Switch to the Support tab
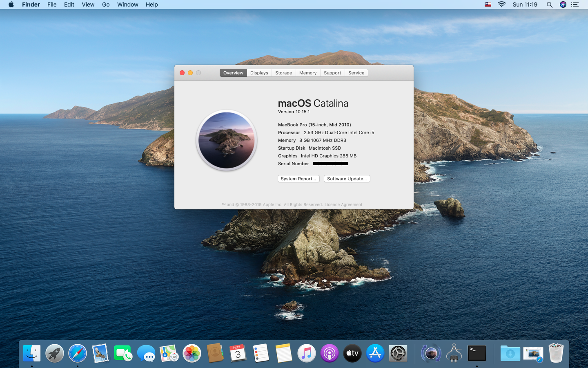This screenshot has height=368, width=588. click(x=332, y=73)
